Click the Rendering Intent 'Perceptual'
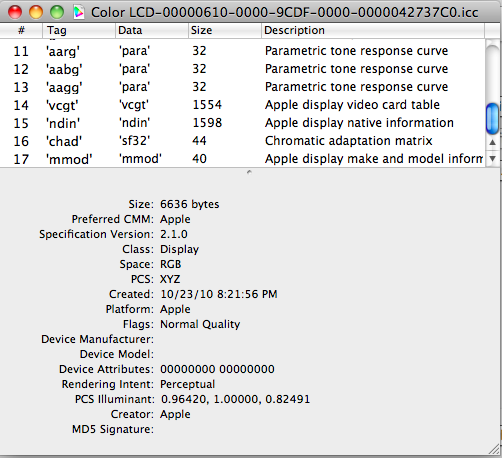The height and width of the screenshot is (458, 502). point(188,384)
